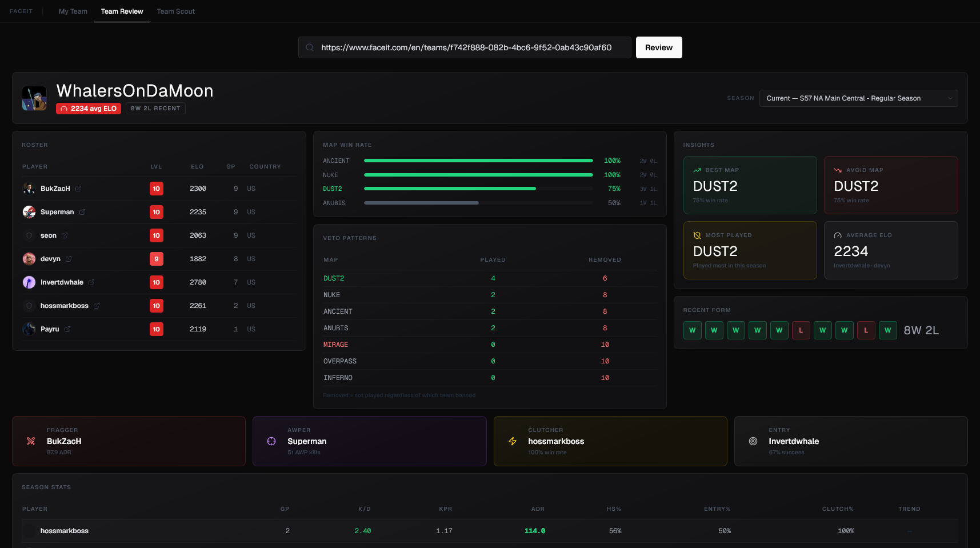Click the AWPer crosshair icon
Image resolution: width=980 pixels, height=548 pixels.
click(x=271, y=441)
